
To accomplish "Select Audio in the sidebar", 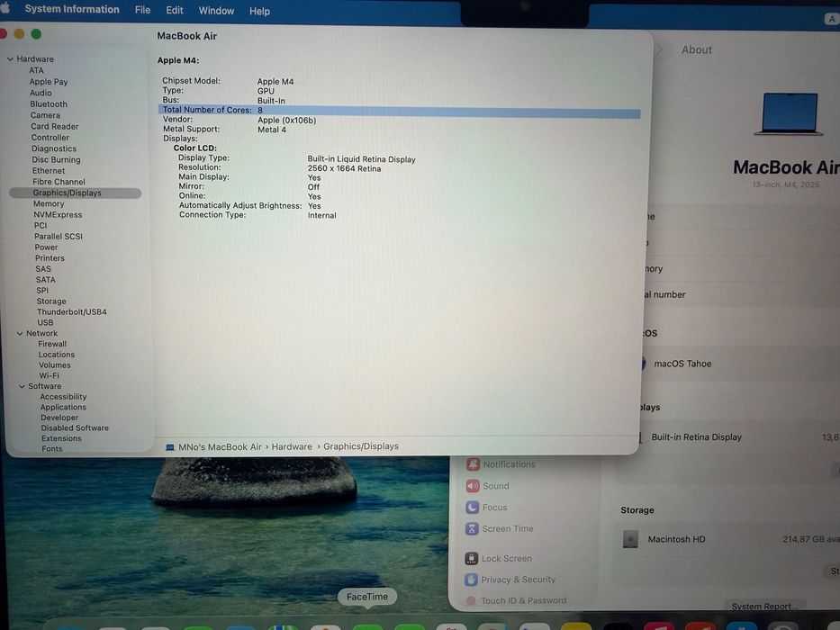I will 41,93.
